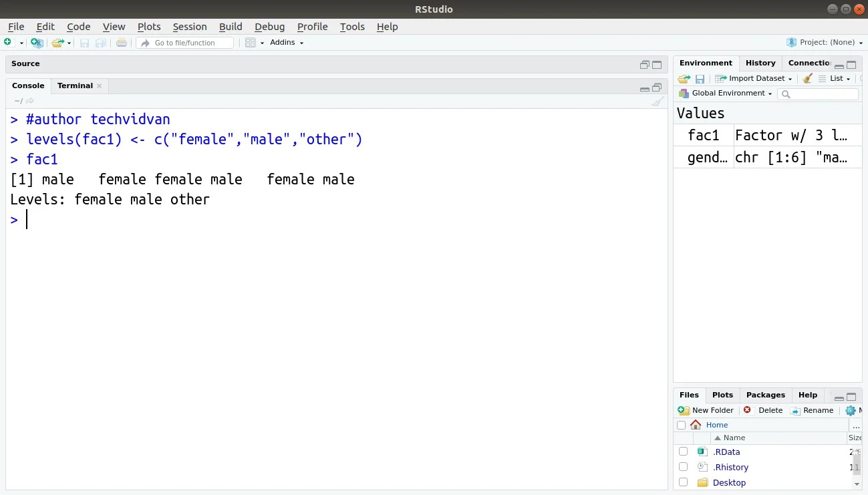Click the Workspace Panes grid icon
The height and width of the screenshot is (495, 868).
pyautogui.click(x=251, y=43)
